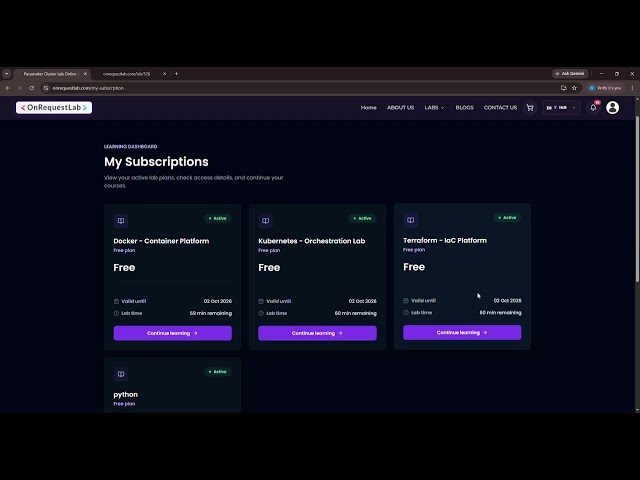The width and height of the screenshot is (640, 480).
Task: Continue learning the Kubernetes lab
Action: tap(317, 333)
